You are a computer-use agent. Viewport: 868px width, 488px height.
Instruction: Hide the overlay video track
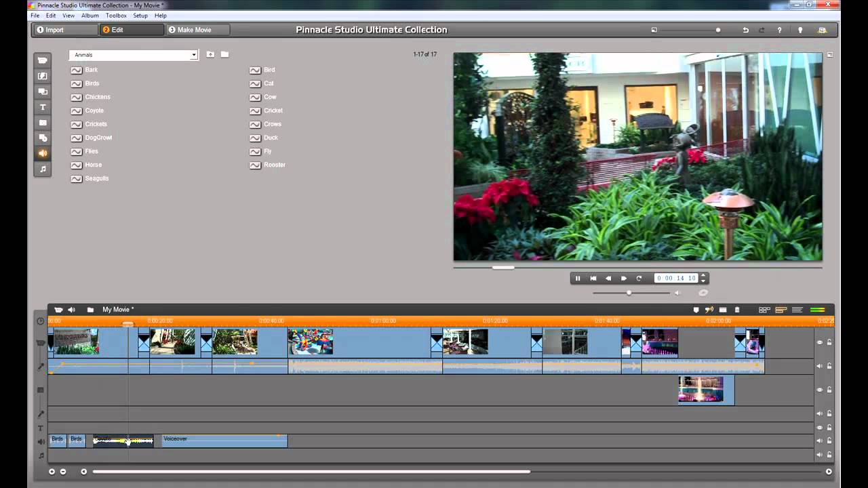pyautogui.click(x=819, y=390)
